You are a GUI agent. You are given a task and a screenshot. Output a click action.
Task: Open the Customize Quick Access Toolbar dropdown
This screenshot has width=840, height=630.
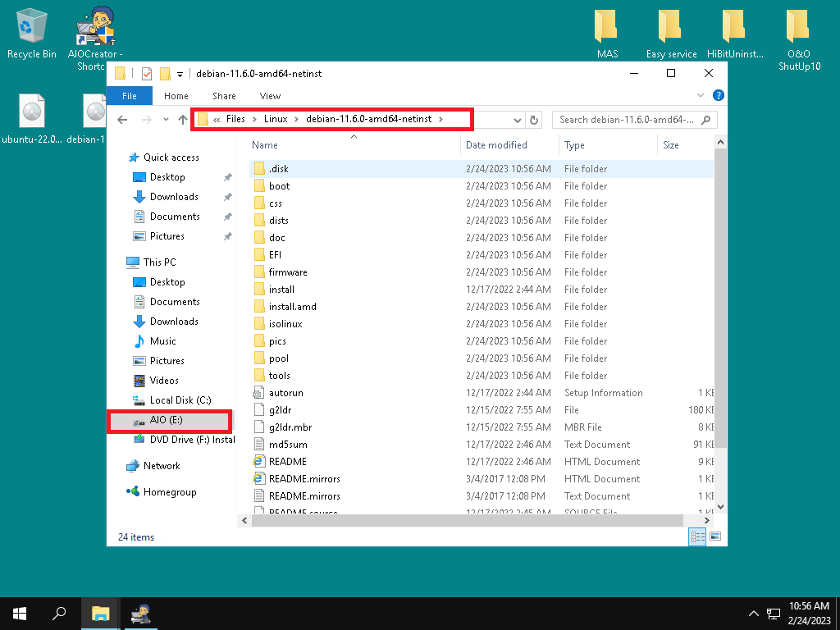[180, 74]
